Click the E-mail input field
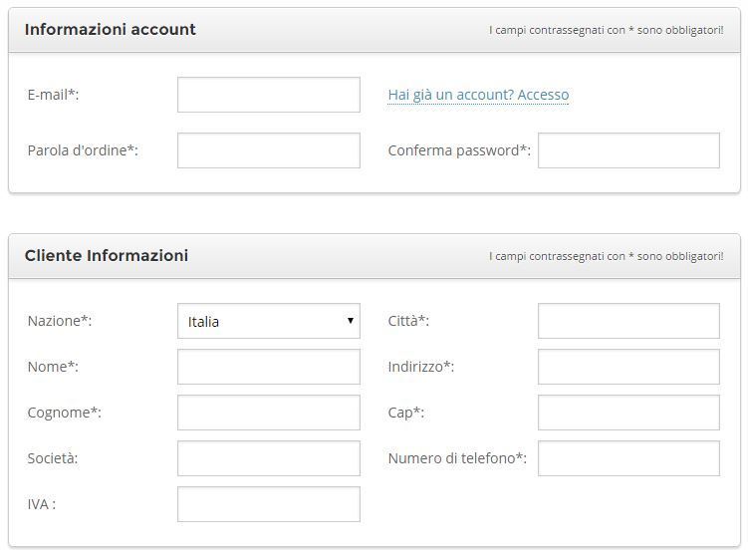Viewport: 748px width, 560px height. [x=269, y=95]
